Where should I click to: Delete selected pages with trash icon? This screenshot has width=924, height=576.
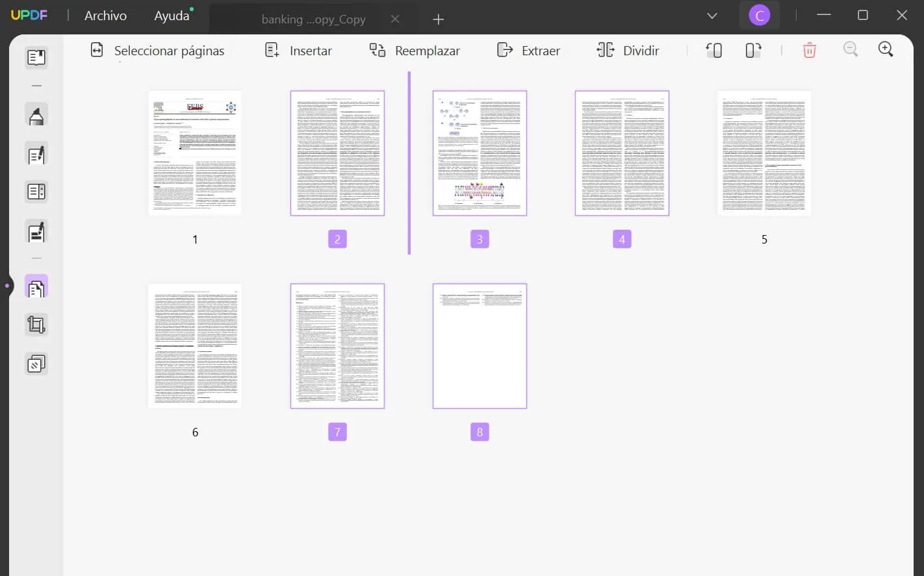point(809,50)
